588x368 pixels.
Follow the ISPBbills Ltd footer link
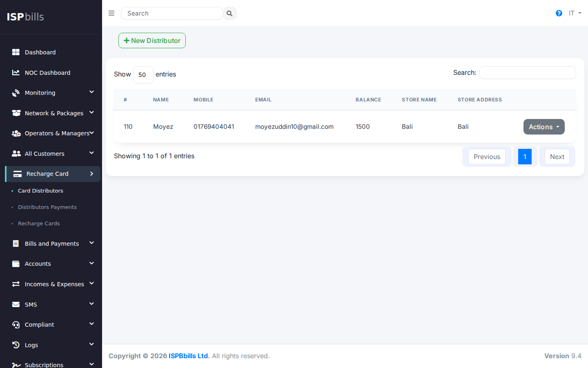[x=189, y=356]
